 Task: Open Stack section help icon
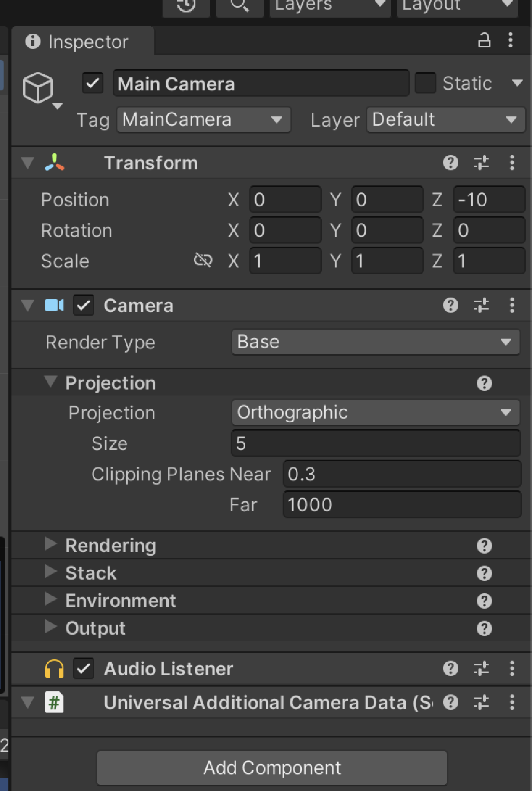coord(484,573)
